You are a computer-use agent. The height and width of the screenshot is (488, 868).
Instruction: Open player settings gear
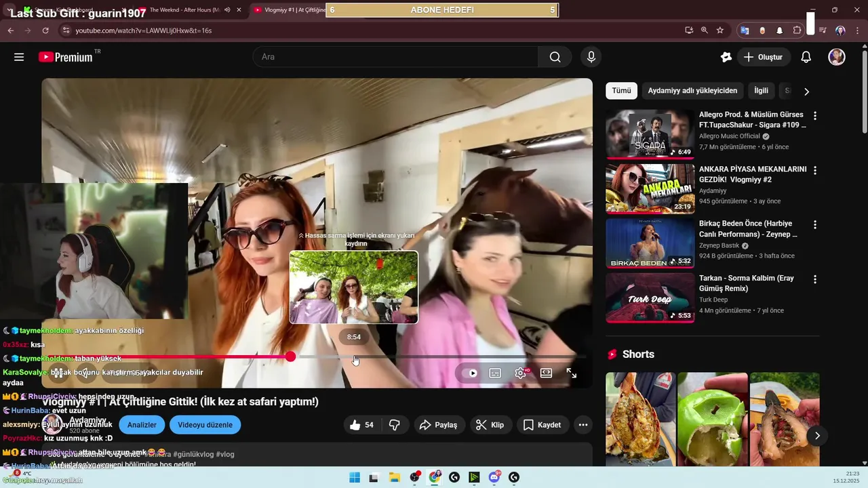pos(521,373)
